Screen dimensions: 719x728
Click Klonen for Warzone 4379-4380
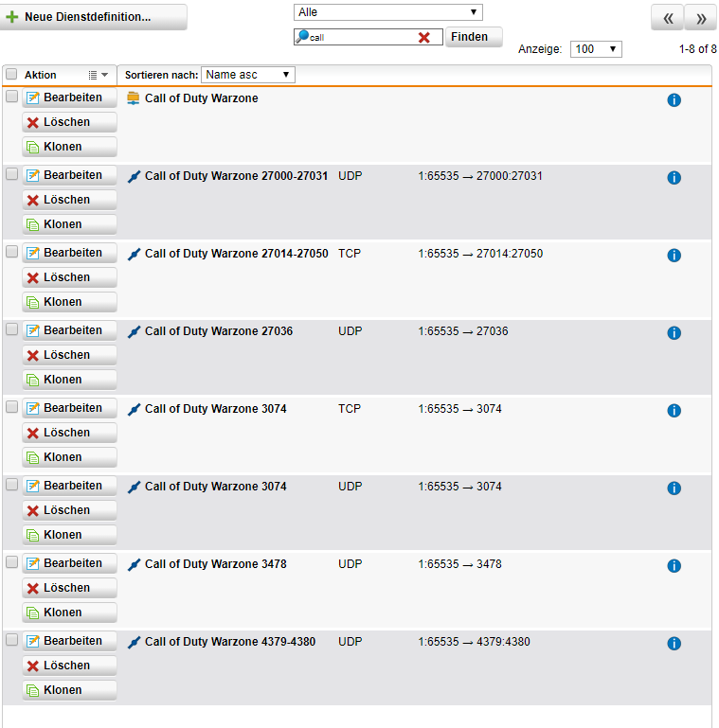click(69, 689)
